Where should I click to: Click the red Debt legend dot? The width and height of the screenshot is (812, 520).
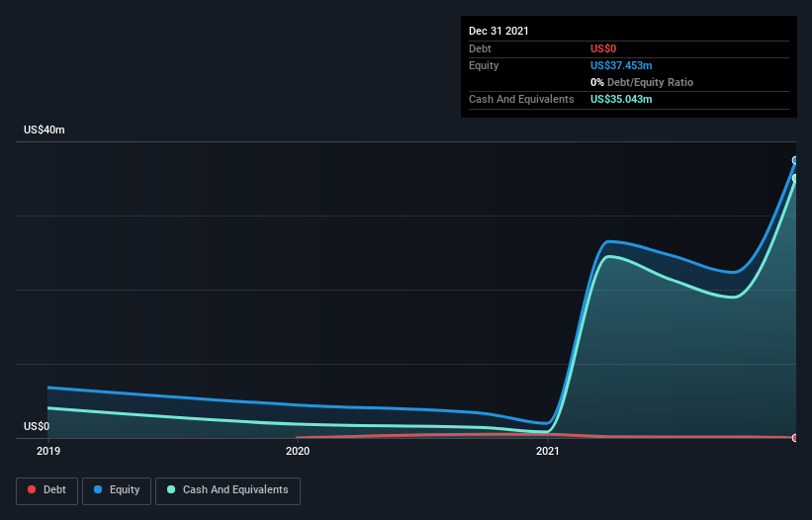tap(32, 489)
